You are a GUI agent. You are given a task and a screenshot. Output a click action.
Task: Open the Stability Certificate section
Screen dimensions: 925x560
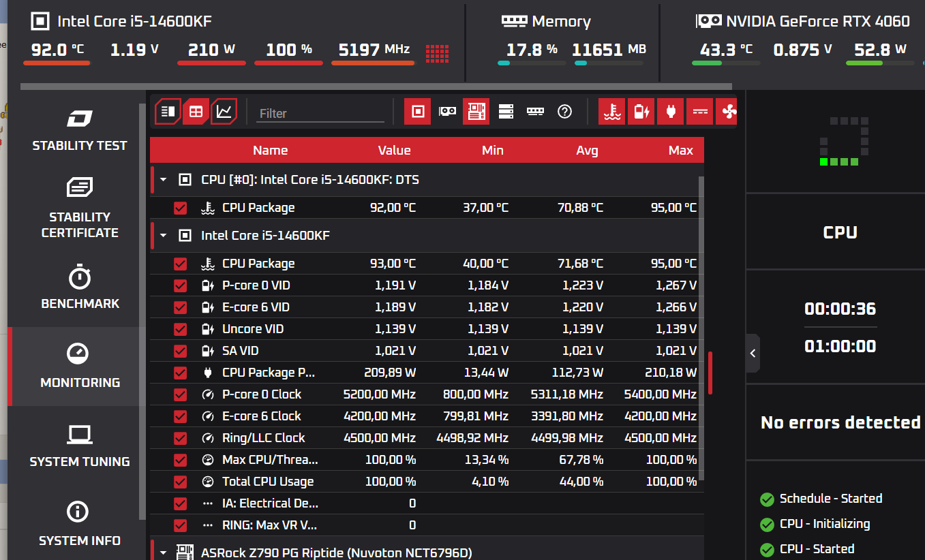click(79, 208)
